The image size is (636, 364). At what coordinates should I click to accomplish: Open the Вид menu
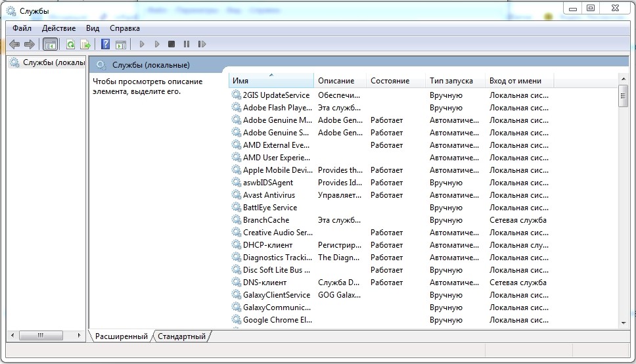point(93,28)
